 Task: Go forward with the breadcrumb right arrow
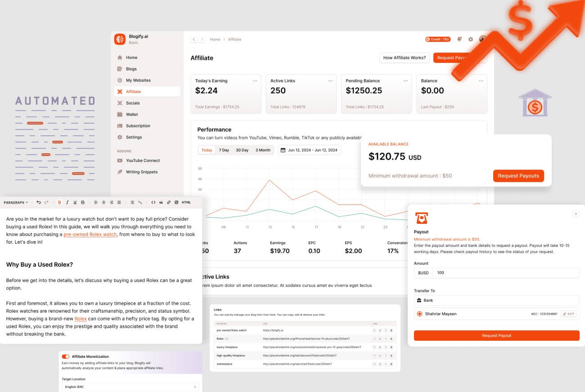click(x=202, y=40)
